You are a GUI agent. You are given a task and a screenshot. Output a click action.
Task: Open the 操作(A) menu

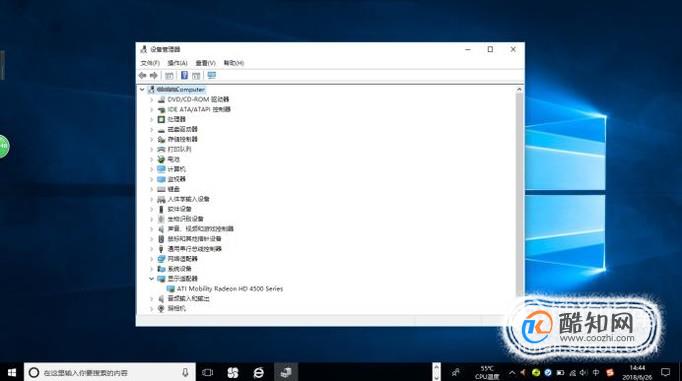pyautogui.click(x=177, y=63)
